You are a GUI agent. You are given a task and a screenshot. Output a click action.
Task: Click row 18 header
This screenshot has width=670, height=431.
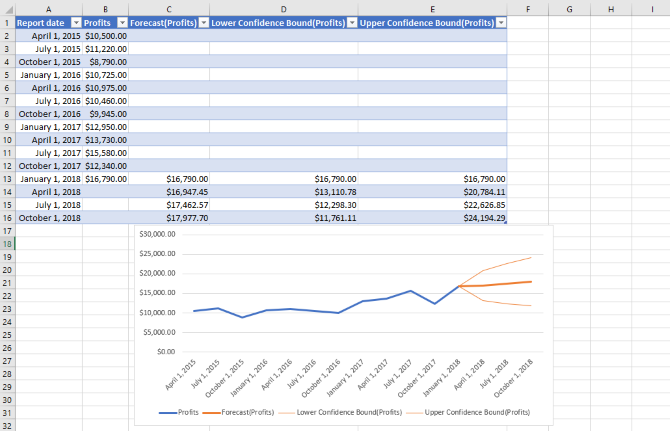[x=7, y=244]
